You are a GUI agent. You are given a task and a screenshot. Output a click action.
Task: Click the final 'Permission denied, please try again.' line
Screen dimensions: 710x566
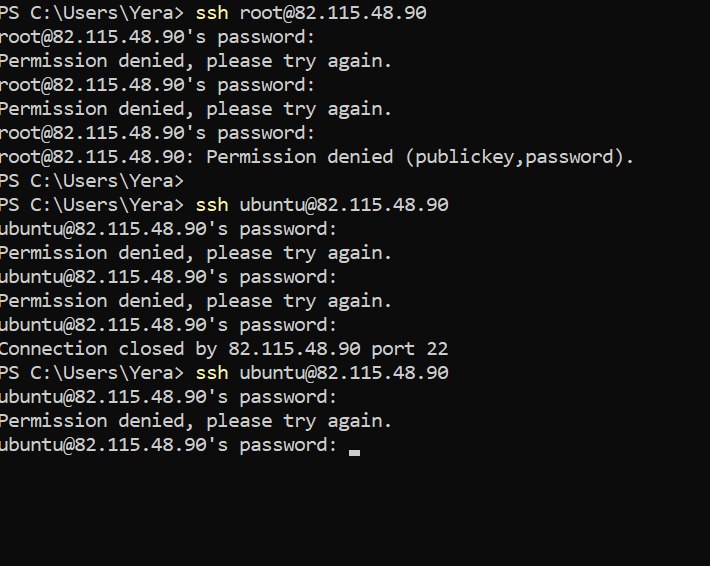195,421
